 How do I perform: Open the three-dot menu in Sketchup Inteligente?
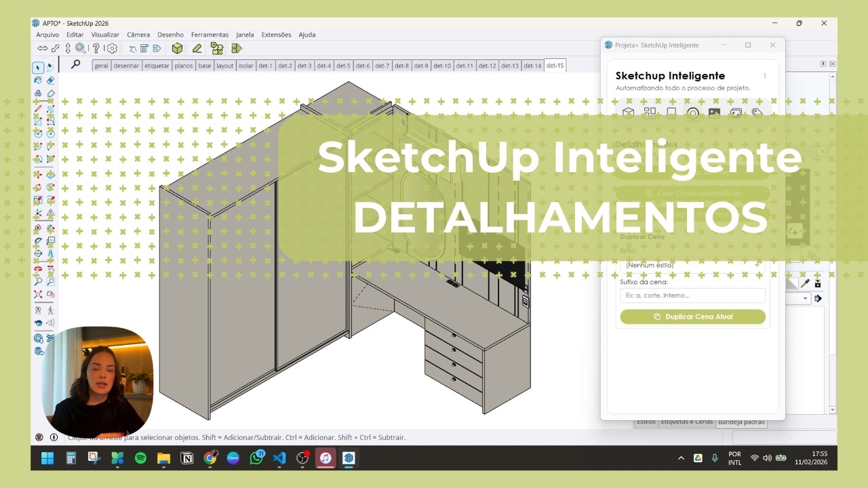[765, 76]
